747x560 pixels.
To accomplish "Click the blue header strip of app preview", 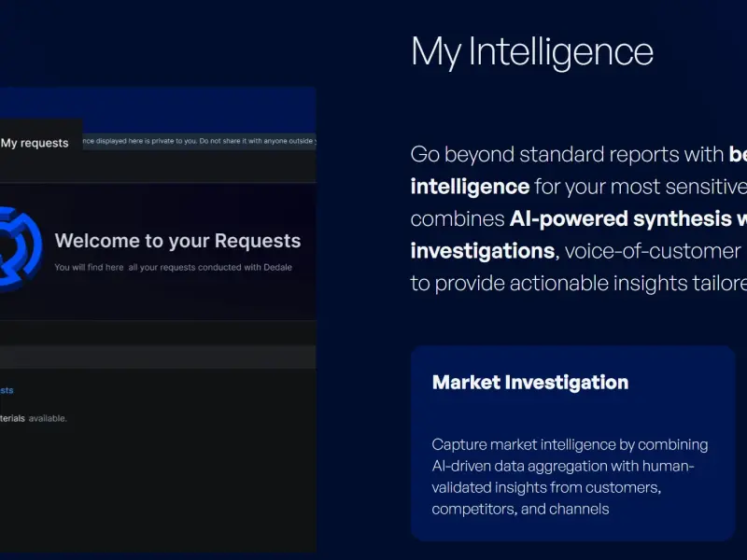I will click(x=158, y=109).
